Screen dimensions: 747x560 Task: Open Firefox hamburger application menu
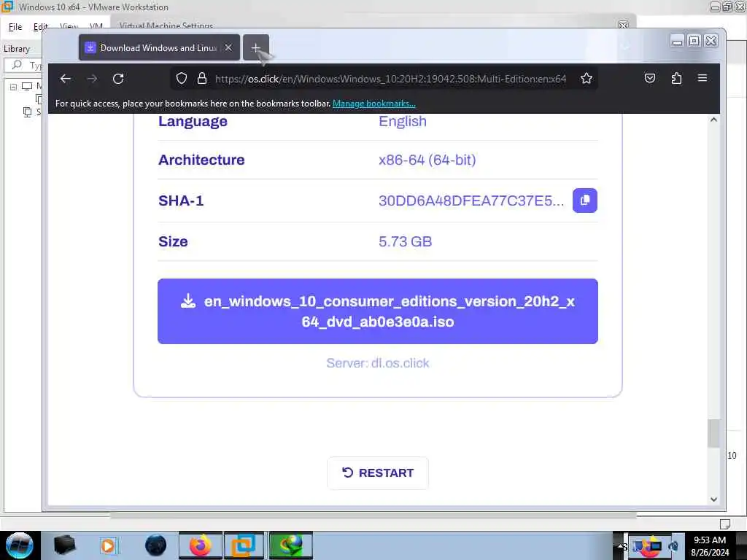tap(703, 79)
